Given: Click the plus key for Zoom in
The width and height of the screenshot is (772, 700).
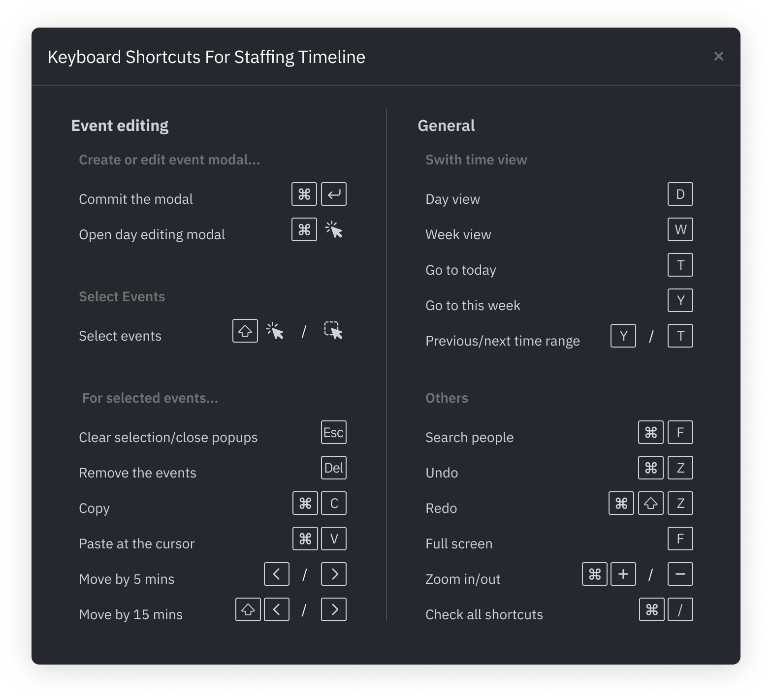Looking at the screenshot, I should pos(623,574).
